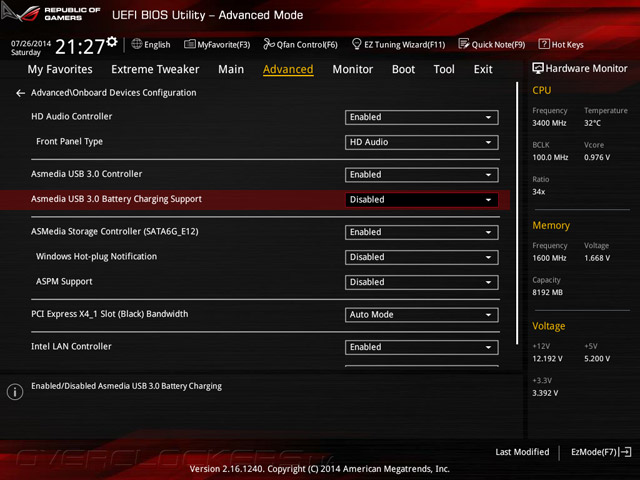Click the EZ Tuning Wizard lightbulb icon
The height and width of the screenshot is (480, 640).
[356, 44]
